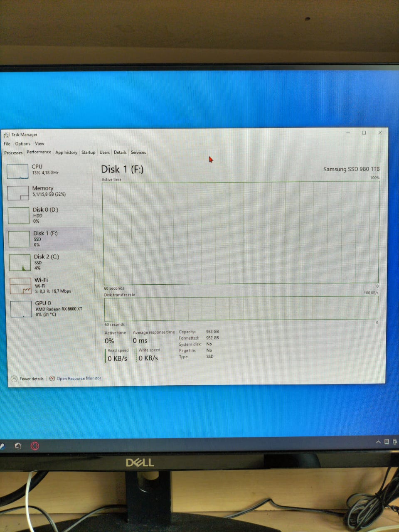Maximize the Task Manager window
The image size is (399, 532).
click(364, 133)
